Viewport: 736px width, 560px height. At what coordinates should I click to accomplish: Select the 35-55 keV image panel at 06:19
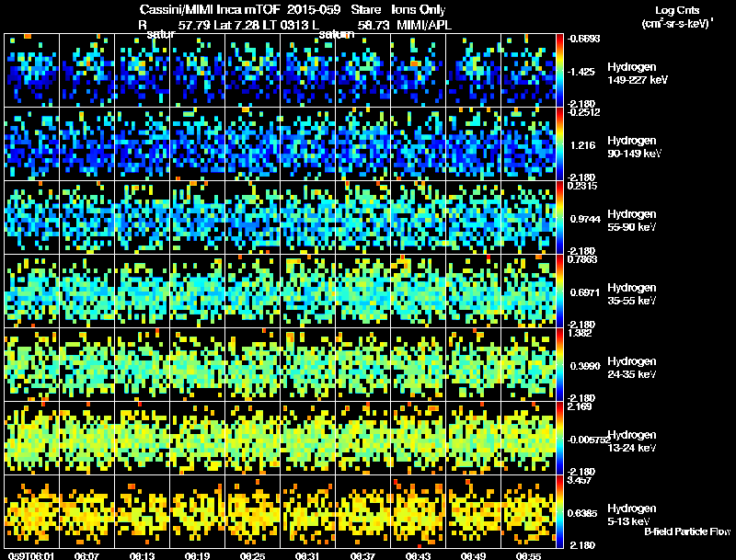click(198, 291)
